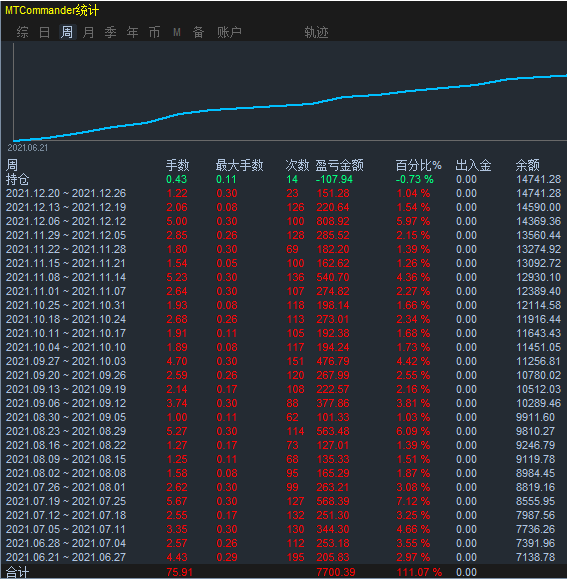567x579 pixels.
Task: Select week row 2021.08.23 ~ 2021.08.29
Action: [284, 431]
